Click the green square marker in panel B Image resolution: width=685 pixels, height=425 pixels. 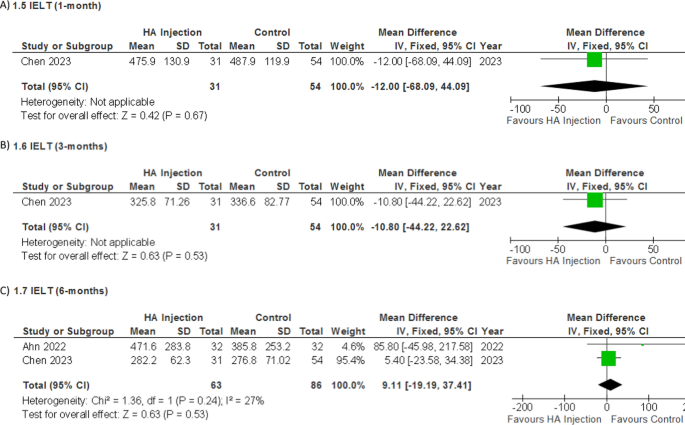tap(596, 200)
